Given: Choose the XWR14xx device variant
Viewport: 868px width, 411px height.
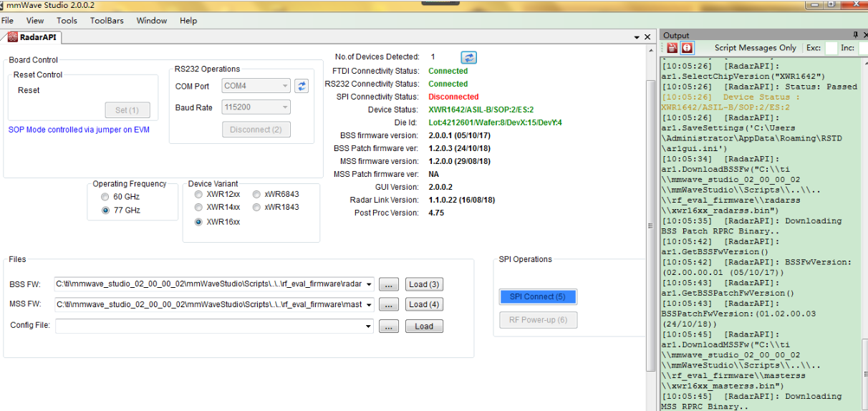Looking at the screenshot, I should (217, 207).
